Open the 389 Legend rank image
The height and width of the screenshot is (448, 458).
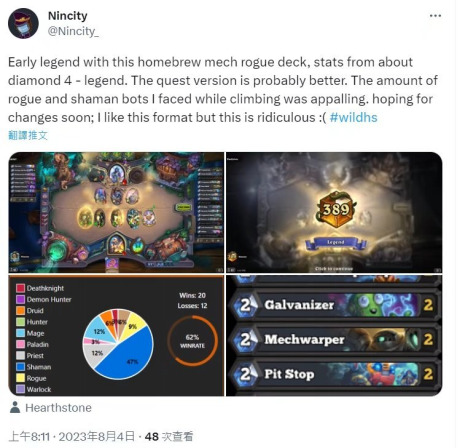point(334,212)
